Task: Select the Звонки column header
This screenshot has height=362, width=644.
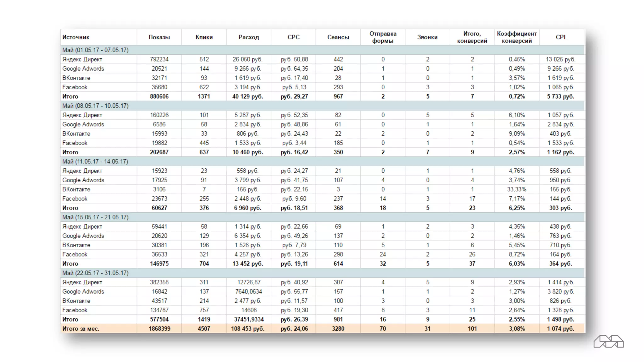Action: [x=427, y=37]
